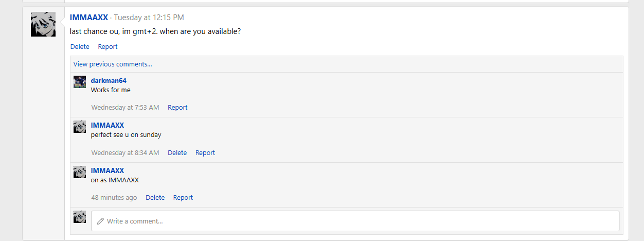This screenshot has height=241, width=644.
Task: Report the Wednesday 8:34 AM comment
Action: click(205, 152)
